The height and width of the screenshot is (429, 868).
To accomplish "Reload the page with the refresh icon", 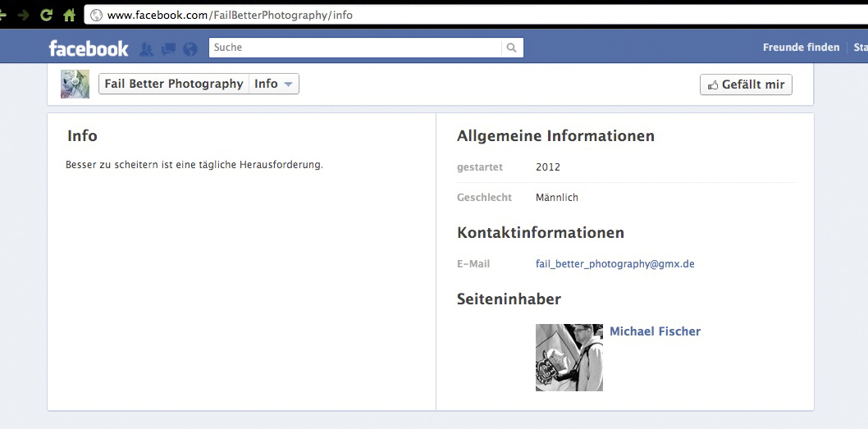I will [x=47, y=15].
